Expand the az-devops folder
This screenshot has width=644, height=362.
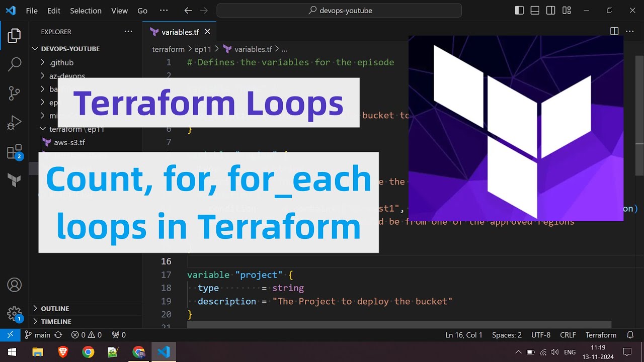point(86,76)
